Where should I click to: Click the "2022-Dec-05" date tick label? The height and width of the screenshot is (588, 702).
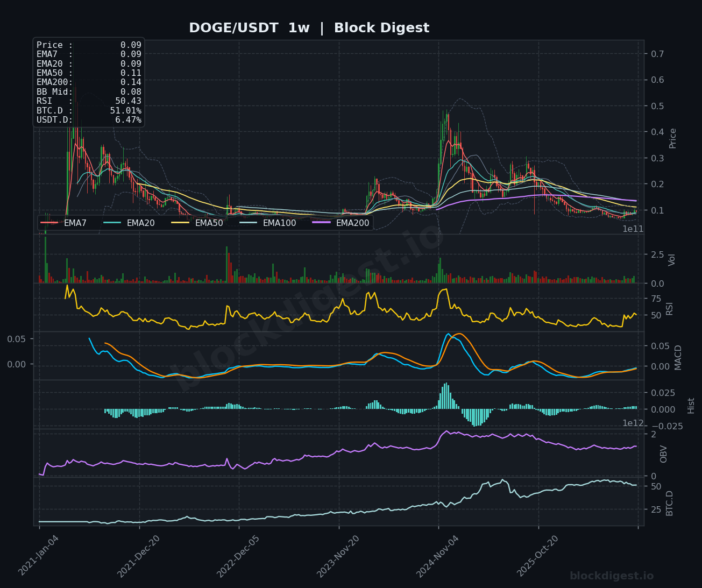(237, 556)
